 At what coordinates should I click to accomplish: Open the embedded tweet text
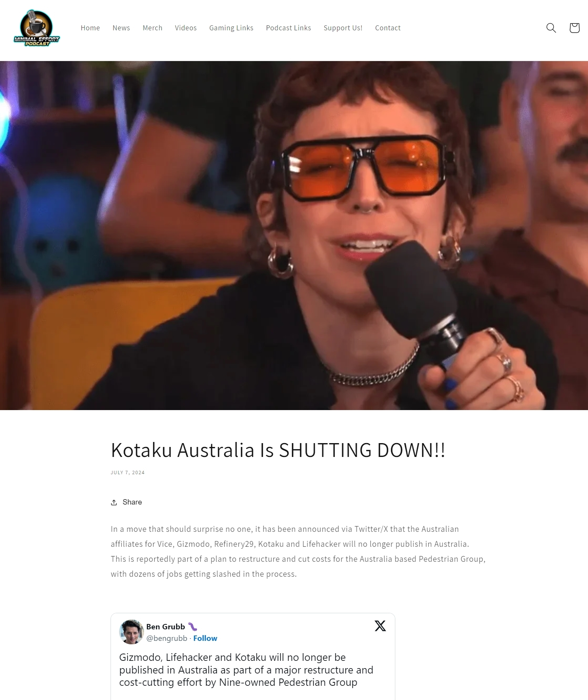[246, 670]
